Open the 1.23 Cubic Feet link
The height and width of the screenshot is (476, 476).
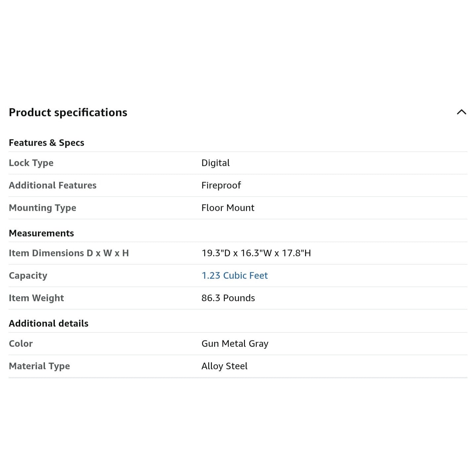tap(235, 275)
